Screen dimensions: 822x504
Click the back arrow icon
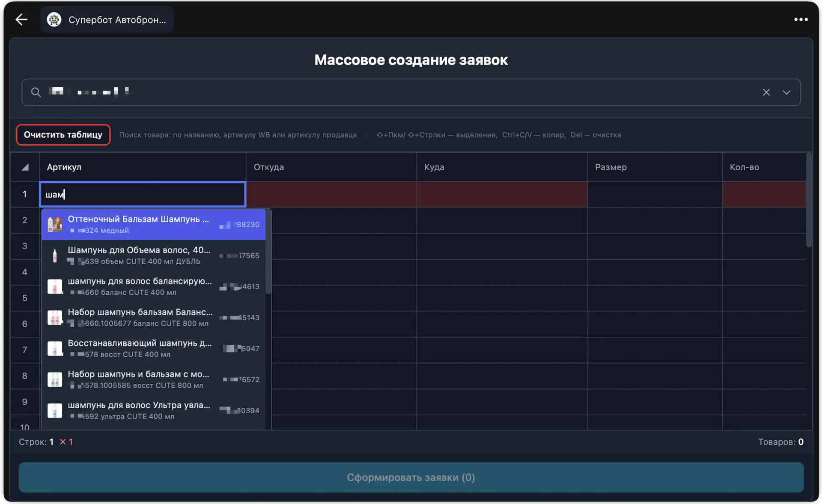coord(21,19)
